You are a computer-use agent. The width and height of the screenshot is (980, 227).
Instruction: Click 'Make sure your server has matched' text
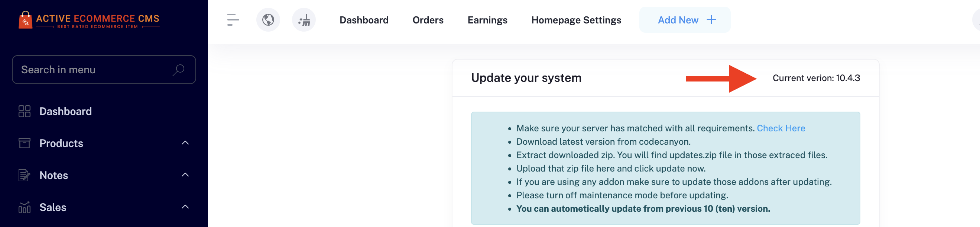[x=635, y=128]
